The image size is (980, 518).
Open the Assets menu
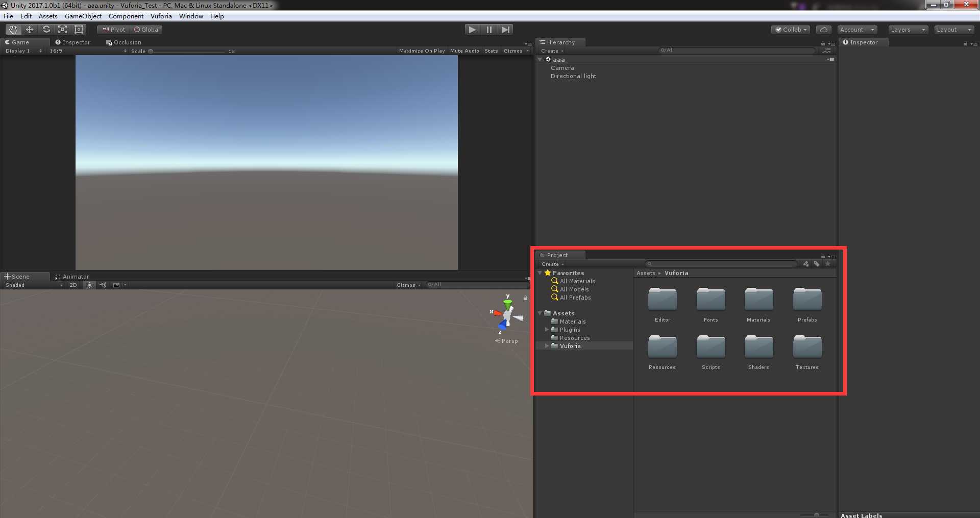(x=48, y=16)
